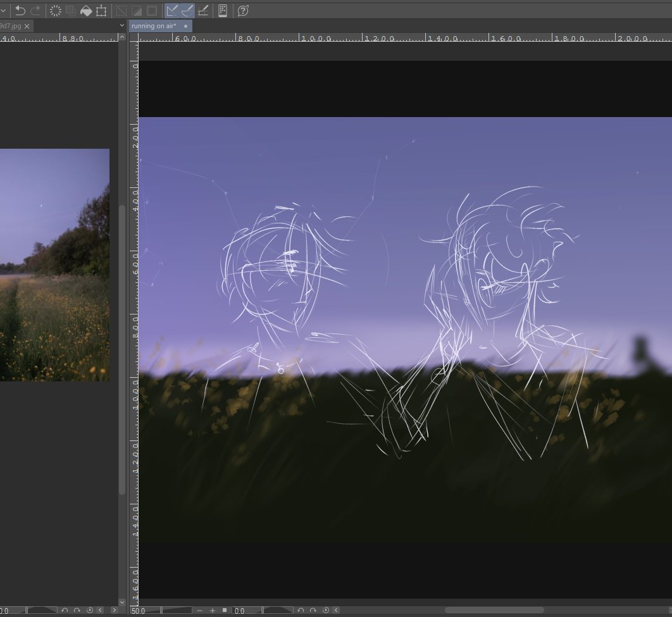Zoom in with the plus button
This screenshot has width=672, height=617.
[x=213, y=610]
